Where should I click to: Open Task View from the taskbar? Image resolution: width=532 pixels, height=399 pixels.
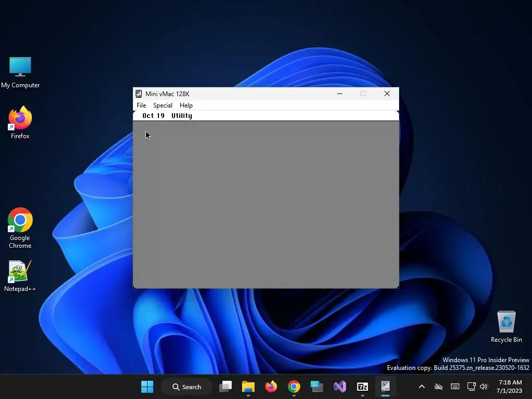pos(225,387)
